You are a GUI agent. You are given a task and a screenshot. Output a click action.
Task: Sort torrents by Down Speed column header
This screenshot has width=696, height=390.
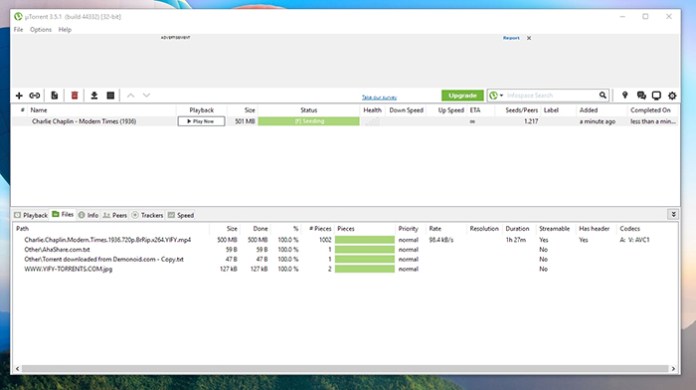[x=406, y=110]
